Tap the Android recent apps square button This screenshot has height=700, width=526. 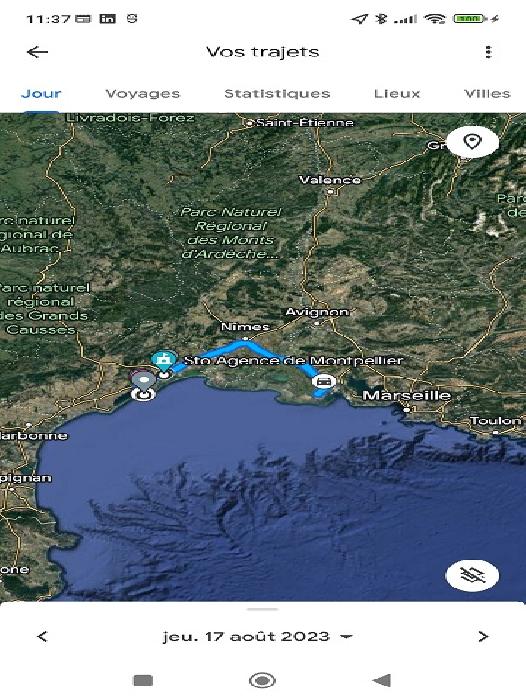[x=143, y=680]
